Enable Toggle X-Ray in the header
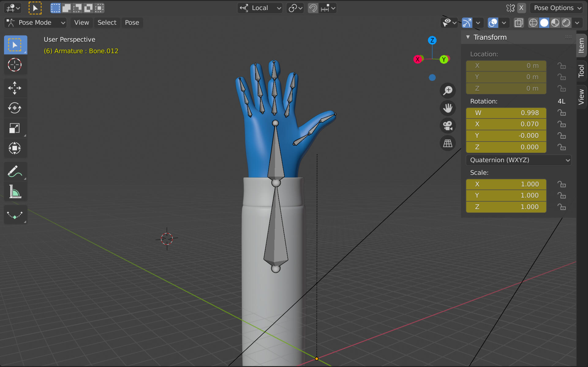Viewport: 588px width, 367px height. tap(519, 23)
